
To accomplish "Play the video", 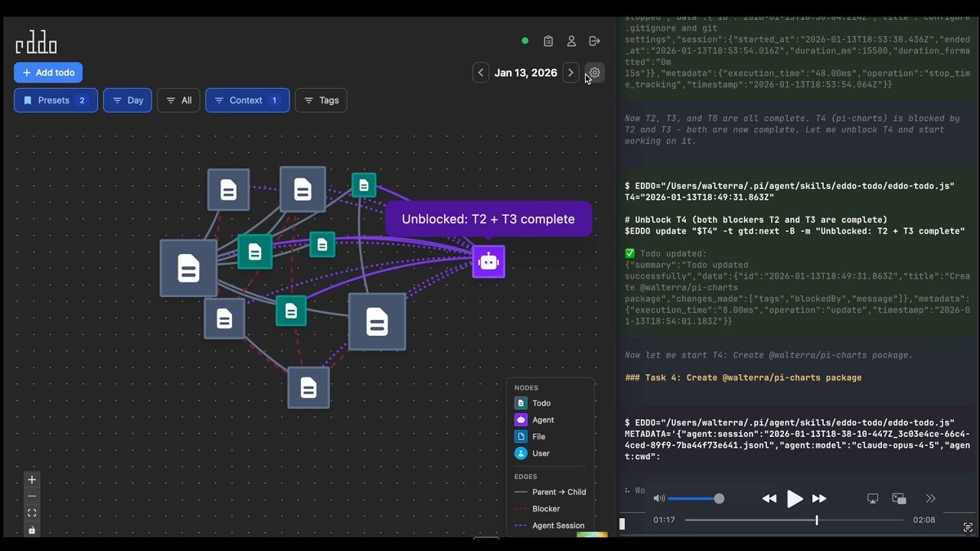I will pos(795,499).
